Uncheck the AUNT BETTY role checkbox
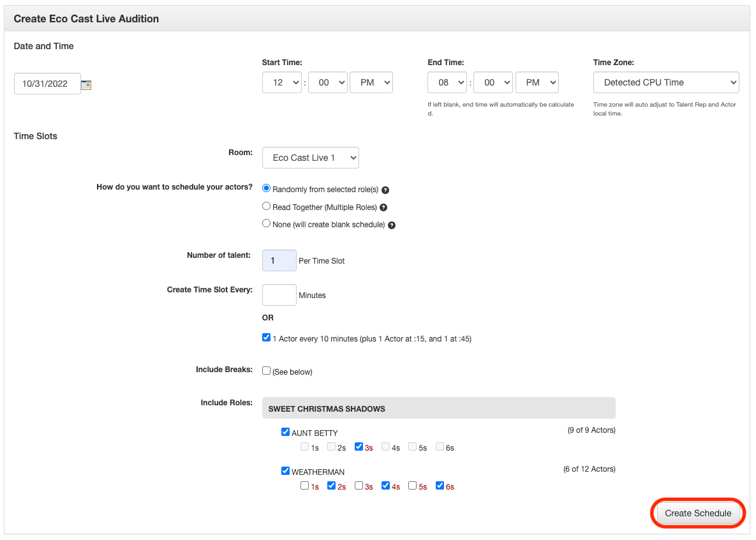This screenshot has width=756, height=540. click(285, 432)
